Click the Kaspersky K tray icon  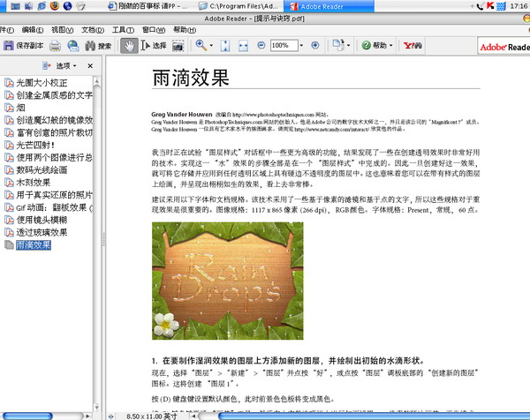490,6
